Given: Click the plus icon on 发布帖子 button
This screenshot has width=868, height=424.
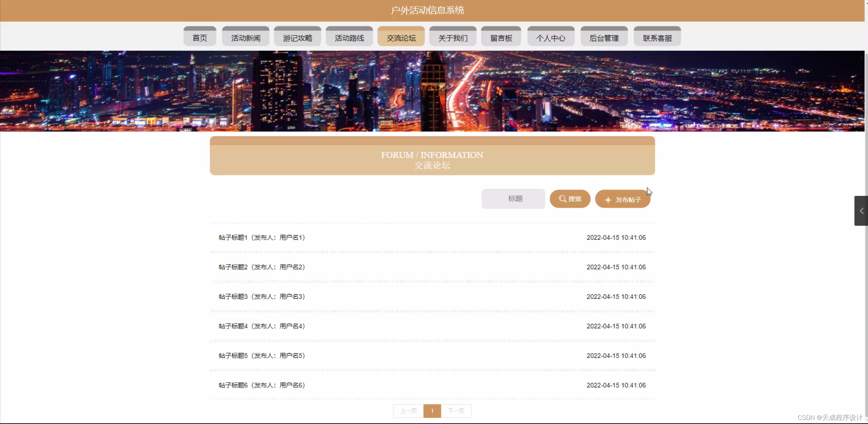Looking at the screenshot, I should (x=608, y=200).
